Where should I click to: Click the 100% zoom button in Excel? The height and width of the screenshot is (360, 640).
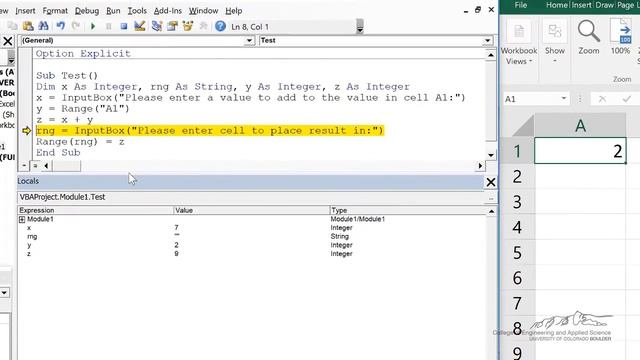point(620,37)
